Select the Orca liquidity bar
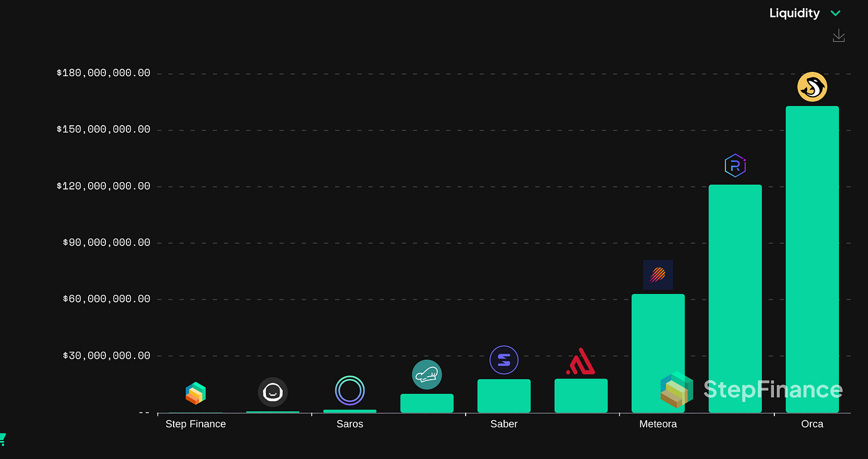Viewport: 868px width, 459px height. [x=812, y=260]
